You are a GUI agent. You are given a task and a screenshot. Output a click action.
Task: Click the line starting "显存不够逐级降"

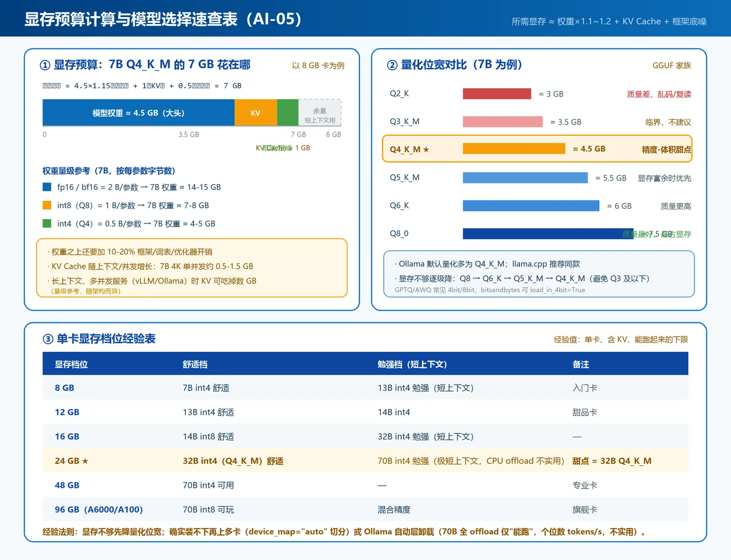(522, 279)
